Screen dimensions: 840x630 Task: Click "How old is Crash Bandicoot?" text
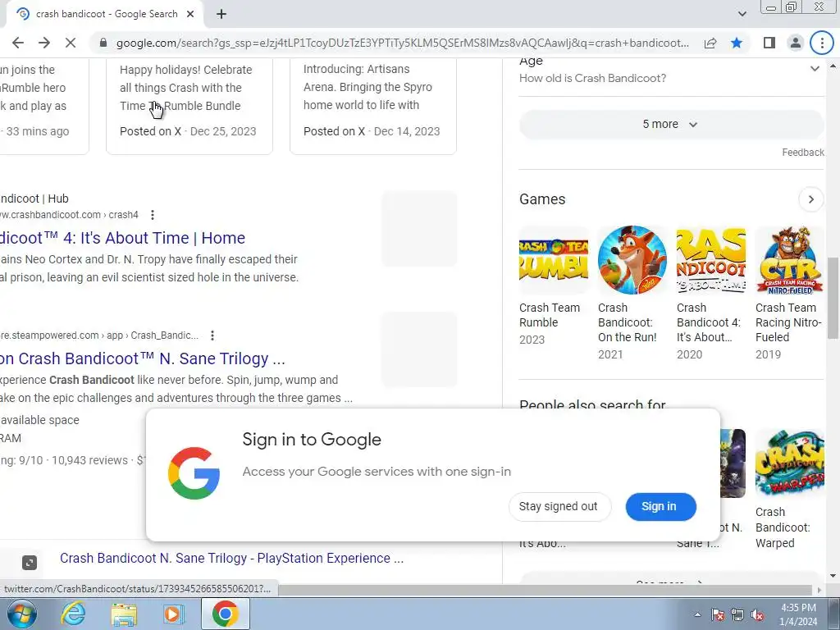click(x=592, y=78)
